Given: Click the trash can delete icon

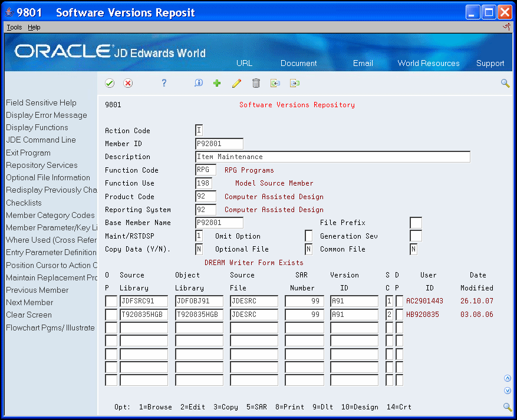Looking at the screenshot, I should 256,83.
